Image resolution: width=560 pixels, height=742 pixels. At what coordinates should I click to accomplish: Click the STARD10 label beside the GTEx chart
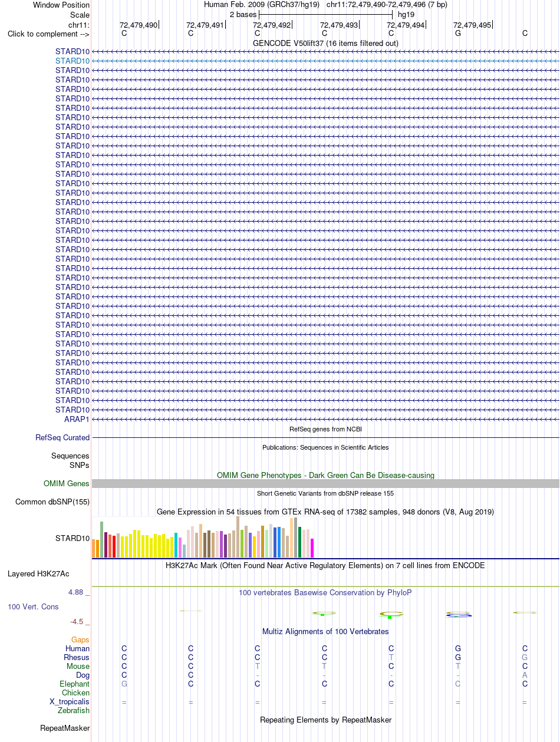pyautogui.click(x=73, y=539)
